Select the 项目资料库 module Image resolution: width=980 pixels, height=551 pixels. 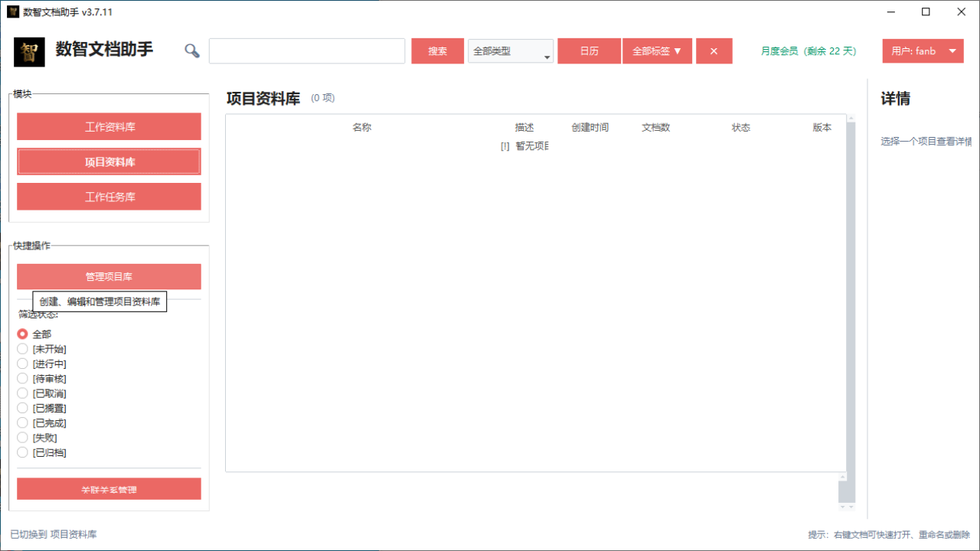[x=109, y=162]
